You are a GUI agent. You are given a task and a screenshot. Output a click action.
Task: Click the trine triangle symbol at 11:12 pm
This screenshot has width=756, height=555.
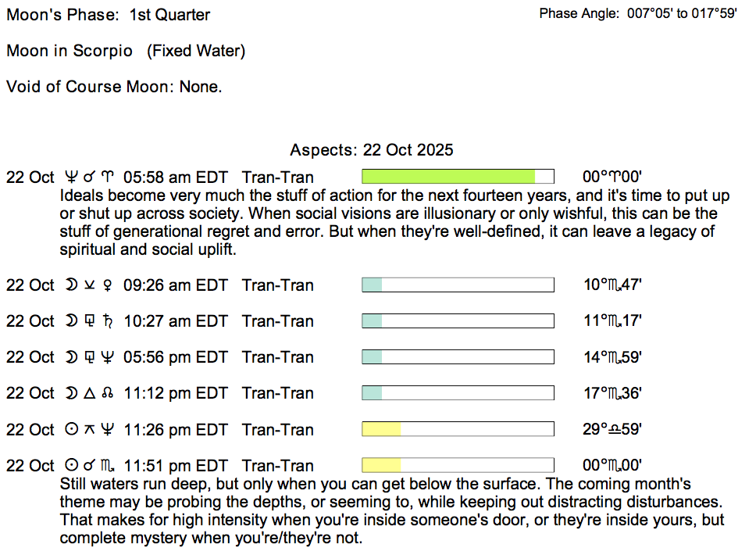pyautogui.click(x=90, y=393)
